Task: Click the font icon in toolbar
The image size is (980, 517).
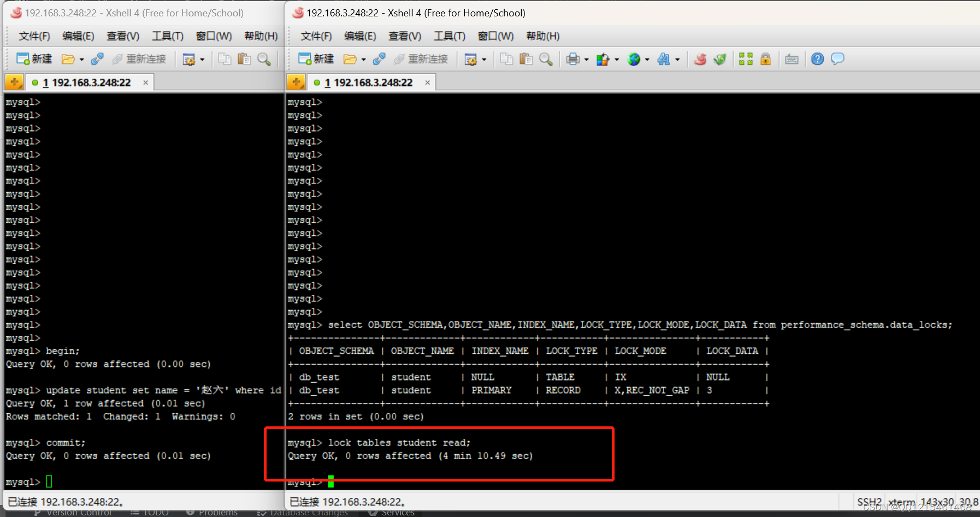Action: (x=664, y=59)
